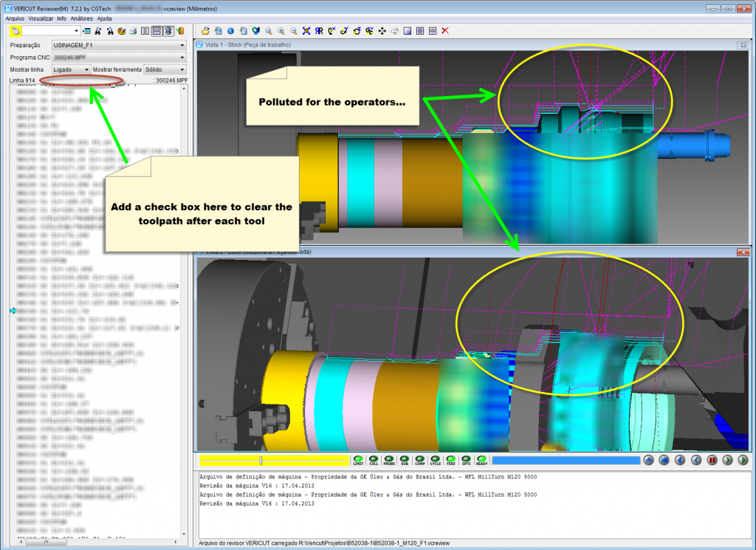Viewport: 756px width, 550px height.
Task: Open the Mostrar linha dropdown
Action: (71, 69)
